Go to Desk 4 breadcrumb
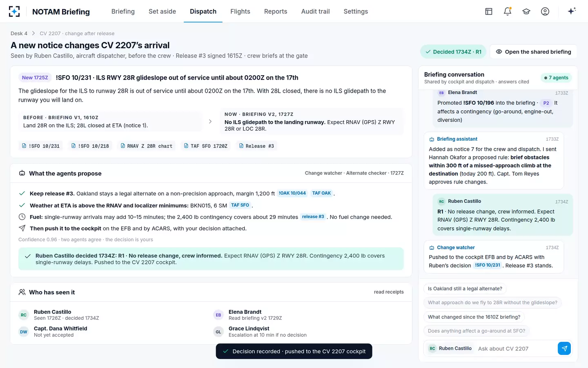Screen dimensions: 588x368 click(19, 34)
